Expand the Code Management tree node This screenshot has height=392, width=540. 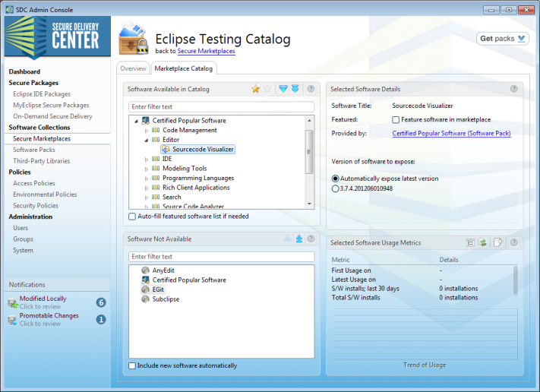[x=146, y=131]
